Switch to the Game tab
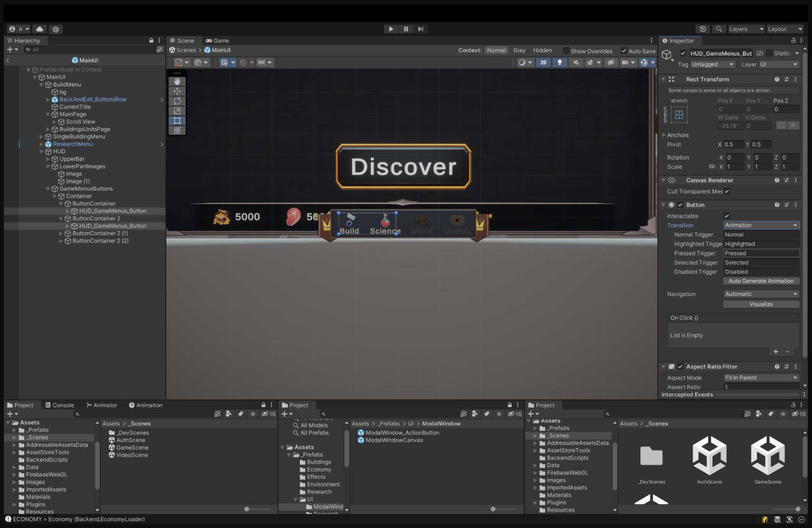 pos(217,41)
